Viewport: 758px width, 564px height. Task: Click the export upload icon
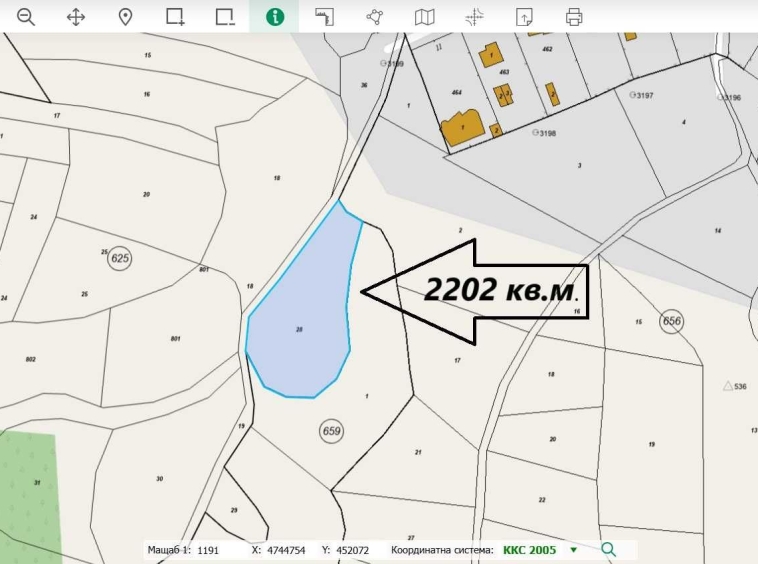click(x=524, y=17)
